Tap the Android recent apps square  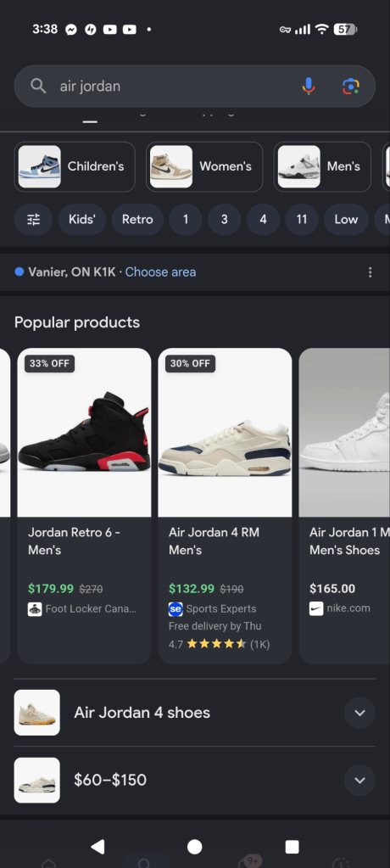tap(292, 847)
